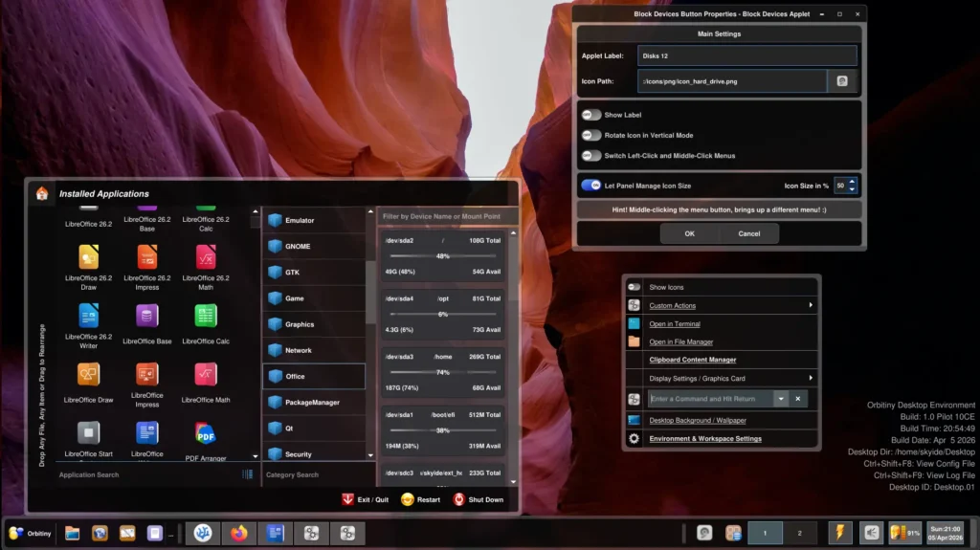This screenshot has width=980, height=550.
Task: Click the lightning bolt icon in the panel
Action: pos(839,533)
